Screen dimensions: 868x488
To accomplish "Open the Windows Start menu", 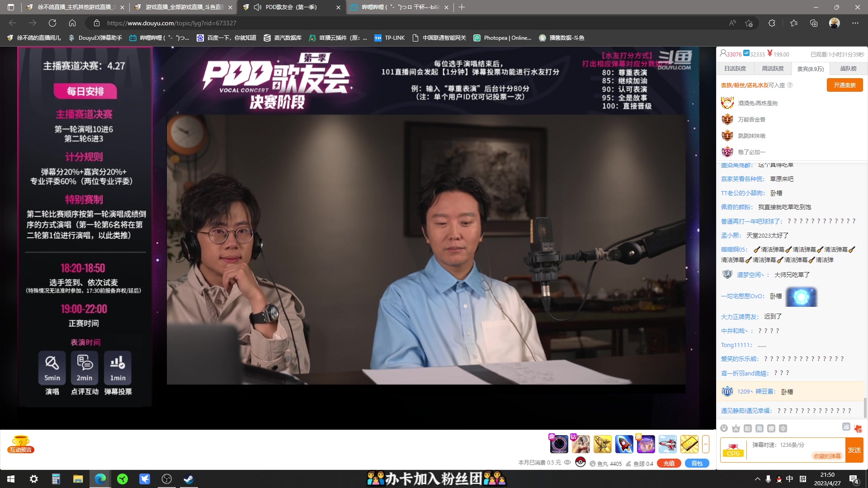I will (11, 479).
